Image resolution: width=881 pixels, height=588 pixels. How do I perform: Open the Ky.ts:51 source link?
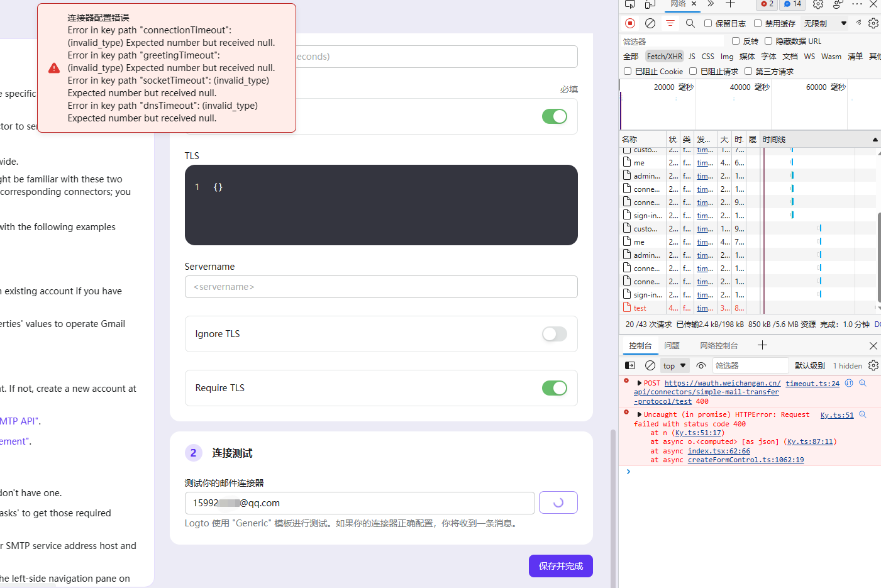[836, 414]
